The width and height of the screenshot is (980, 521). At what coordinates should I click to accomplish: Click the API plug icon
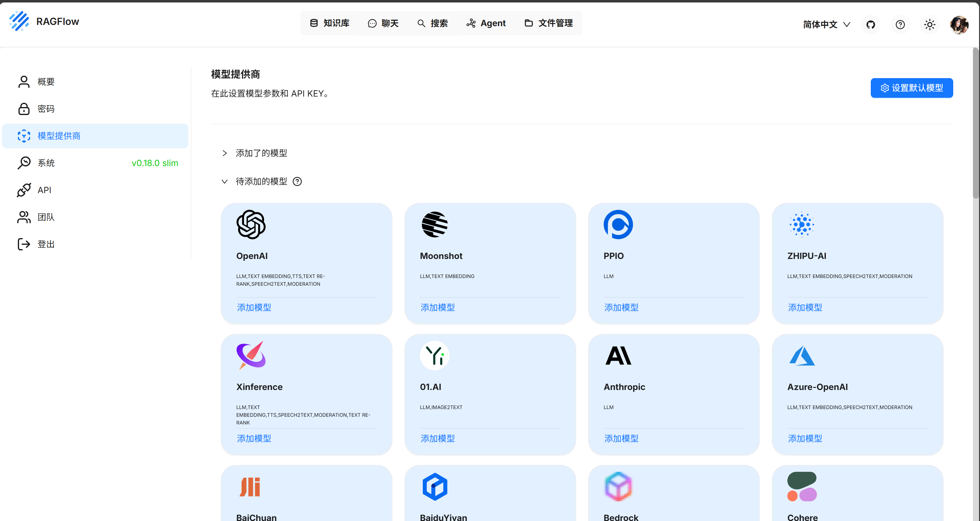pos(24,190)
